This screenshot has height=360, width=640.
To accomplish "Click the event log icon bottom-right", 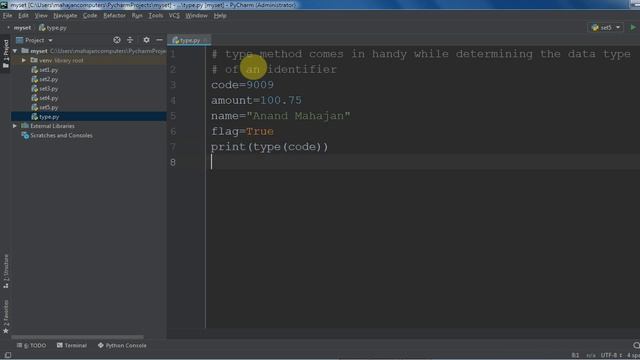I will click(x=636, y=345).
